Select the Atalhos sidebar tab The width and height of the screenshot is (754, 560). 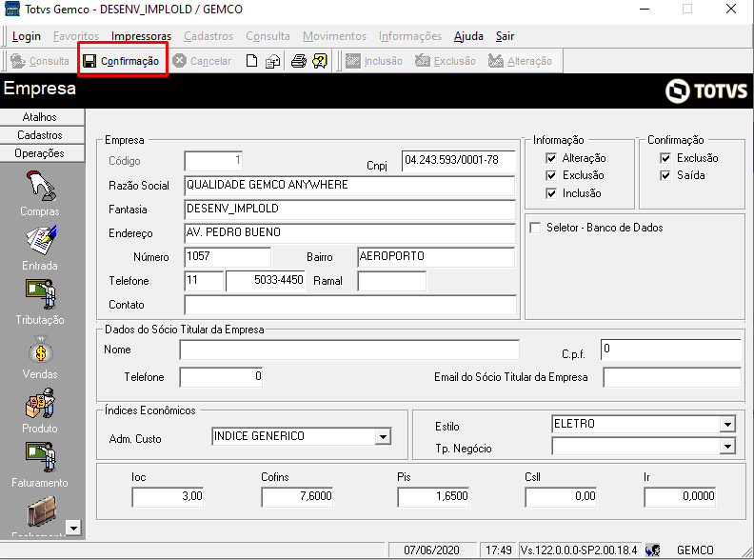(x=42, y=117)
